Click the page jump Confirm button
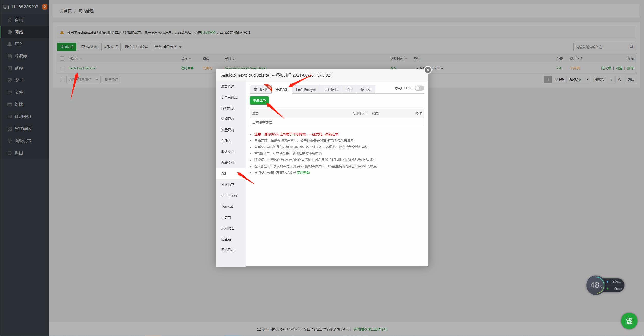Screen dimensions: 644x336 coord(631,80)
